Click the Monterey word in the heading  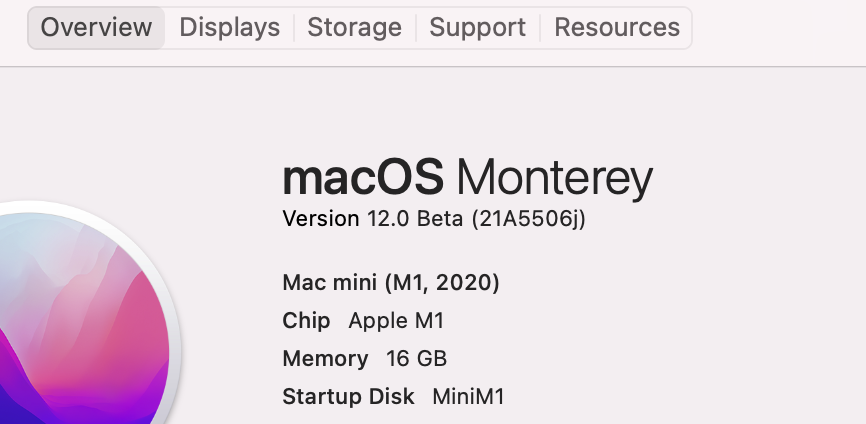coord(554,180)
